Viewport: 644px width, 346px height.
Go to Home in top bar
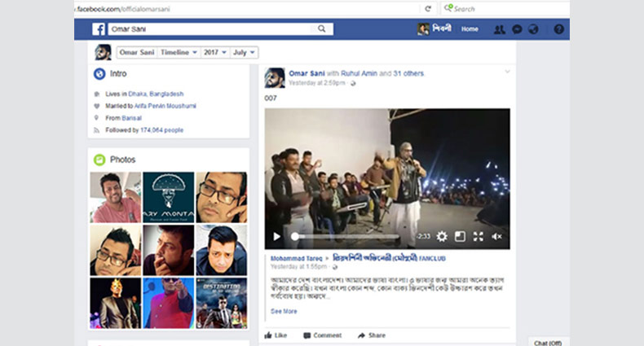[x=470, y=29]
